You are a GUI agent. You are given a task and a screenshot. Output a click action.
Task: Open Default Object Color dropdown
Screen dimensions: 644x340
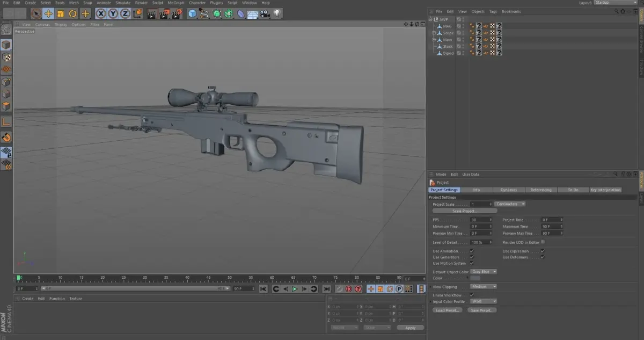click(x=484, y=272)
